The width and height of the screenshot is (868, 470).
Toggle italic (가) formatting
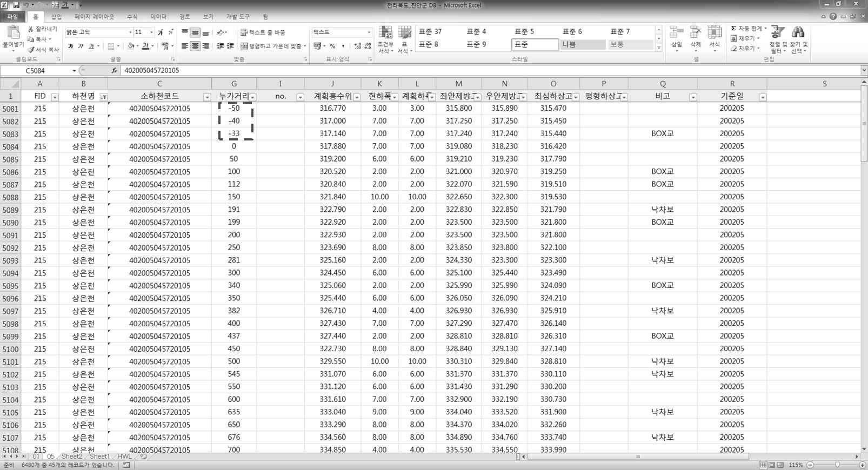(81, 46)
